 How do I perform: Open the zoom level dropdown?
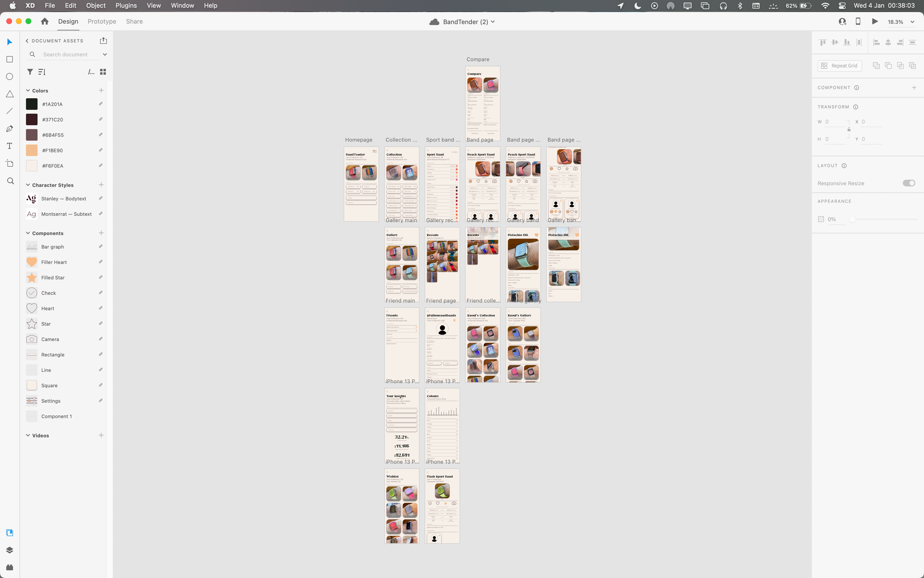click(x=912, y=22)
